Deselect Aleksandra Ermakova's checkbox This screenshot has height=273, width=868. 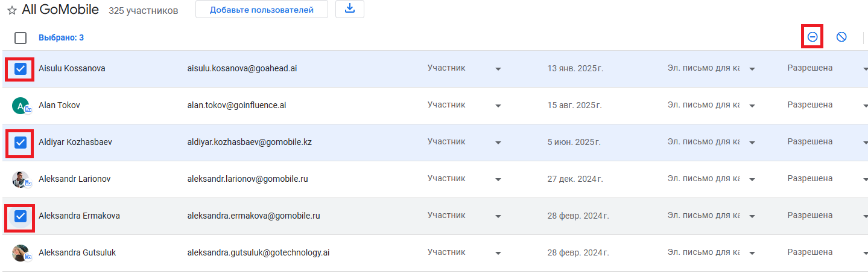tap(21, 216)
